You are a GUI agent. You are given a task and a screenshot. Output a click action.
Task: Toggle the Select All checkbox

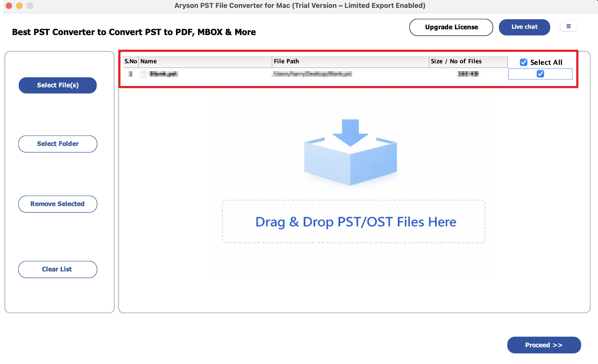(523, 62)
